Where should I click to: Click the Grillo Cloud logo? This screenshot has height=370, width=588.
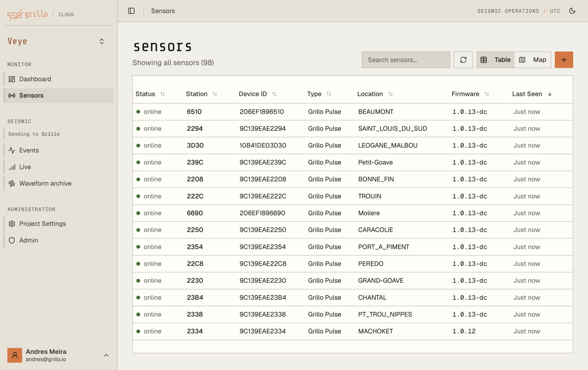[40, 14]
